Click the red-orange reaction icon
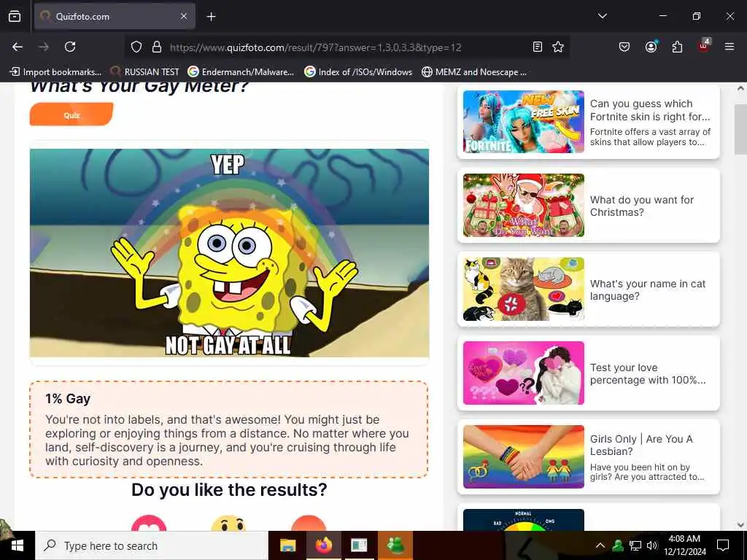The height and width of the screenshot is (560, 747). 309,523
